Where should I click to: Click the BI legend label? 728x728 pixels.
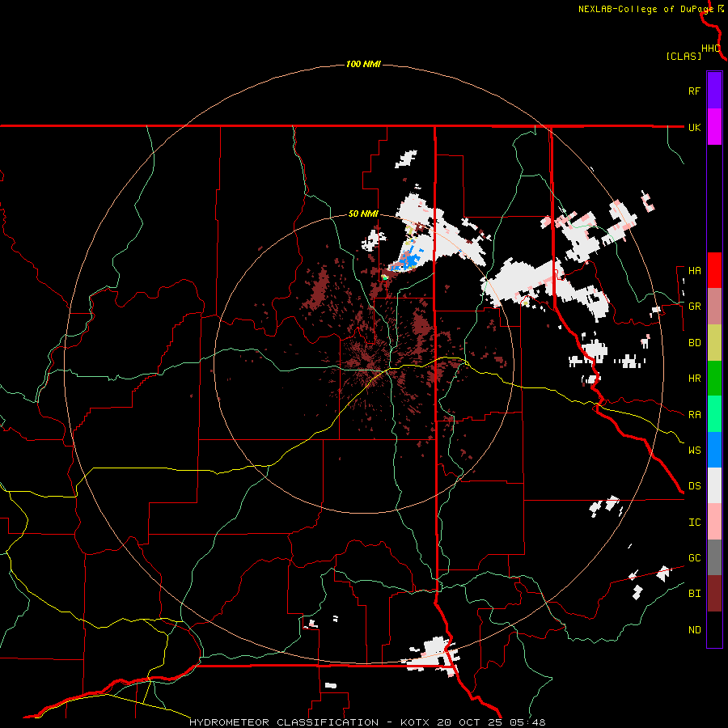click(x=694, y=594)
